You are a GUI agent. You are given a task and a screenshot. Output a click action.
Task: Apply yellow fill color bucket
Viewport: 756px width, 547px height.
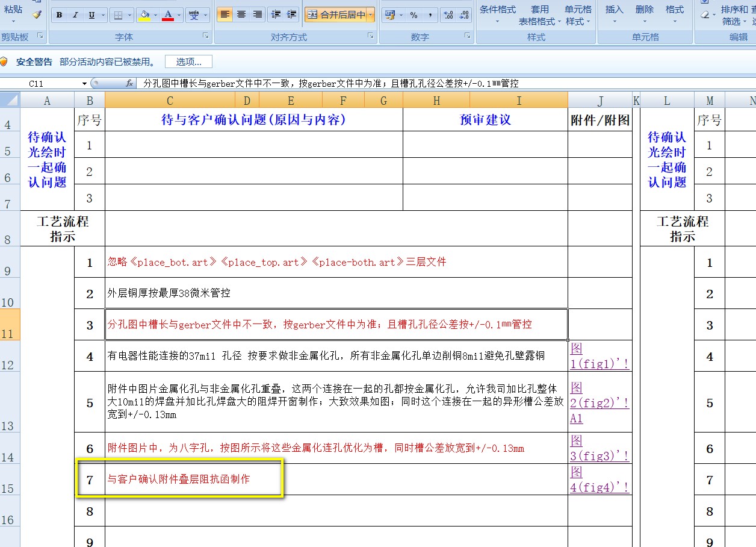[x=144, y=15]
